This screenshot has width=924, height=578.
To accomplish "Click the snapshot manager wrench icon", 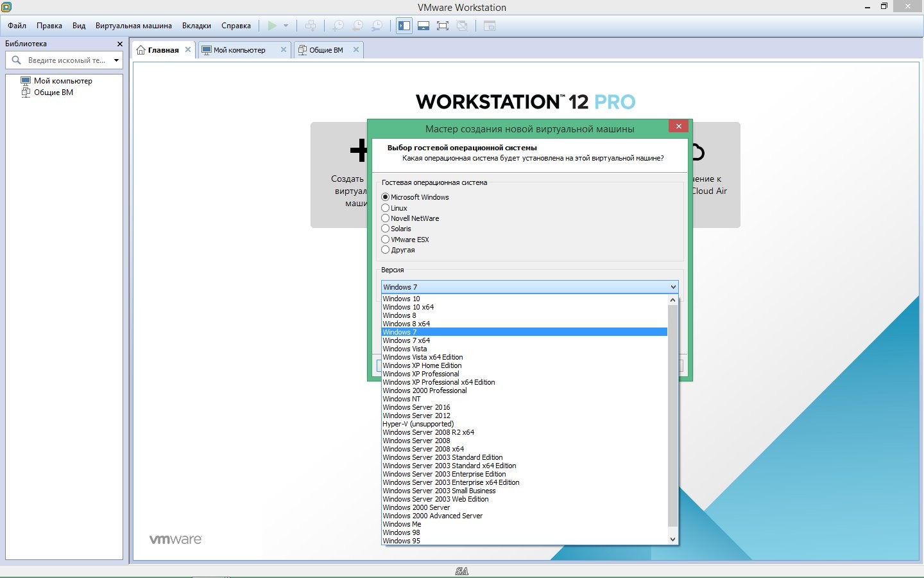I will (377, 26).
